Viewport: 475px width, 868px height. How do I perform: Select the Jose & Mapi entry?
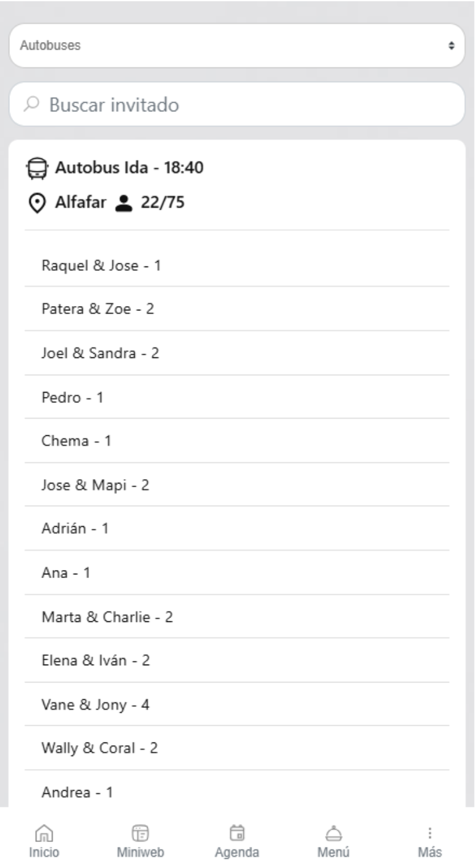[x=237, y=485]
